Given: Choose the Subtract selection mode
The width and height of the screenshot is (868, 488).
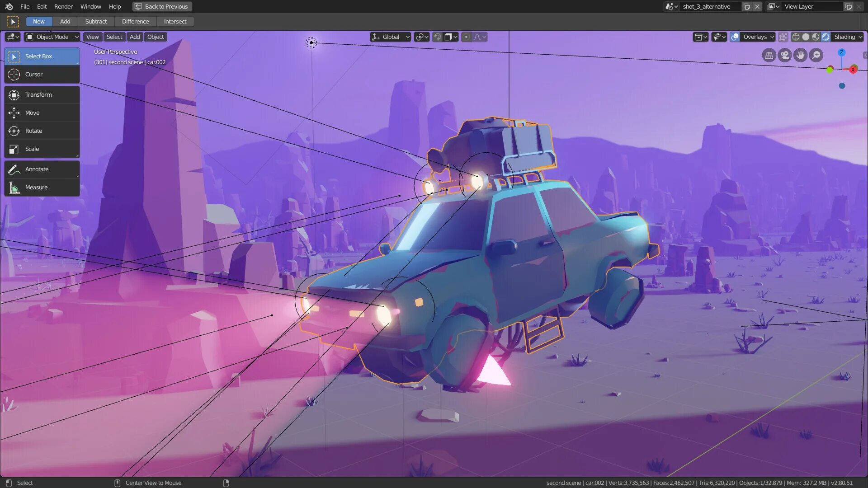Looking at the screenshot, I should pyautogui.click(x=96, y=22).
